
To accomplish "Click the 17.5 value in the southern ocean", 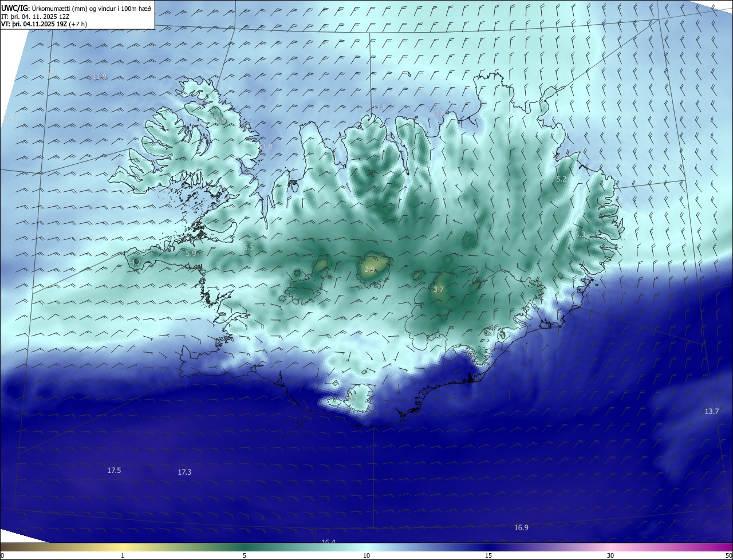I will tap(114, 470).
